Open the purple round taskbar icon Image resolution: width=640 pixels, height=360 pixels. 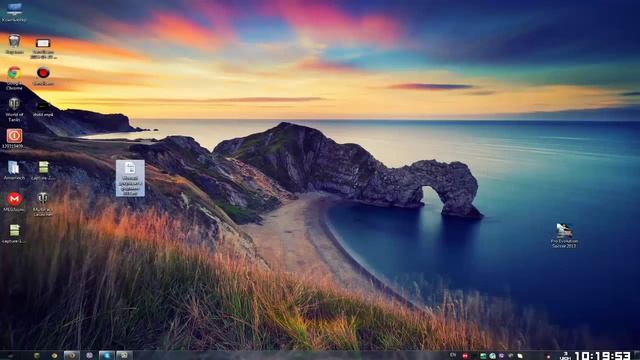[89, 356]
